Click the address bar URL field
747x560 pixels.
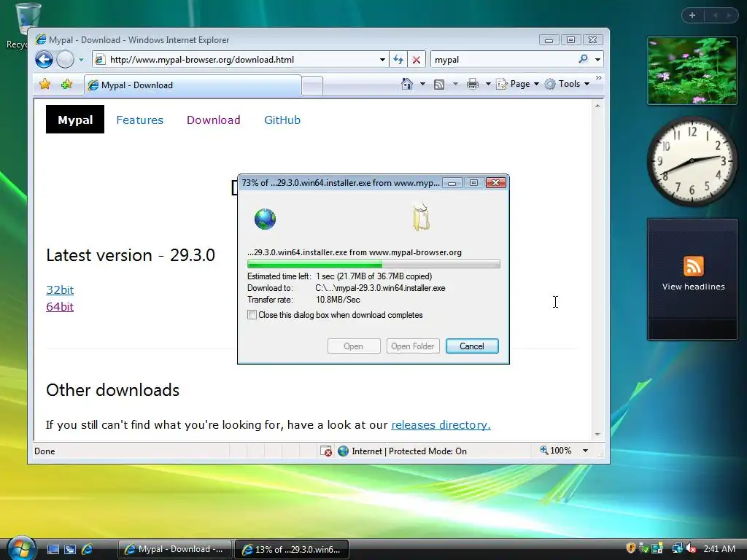(241, 60)
